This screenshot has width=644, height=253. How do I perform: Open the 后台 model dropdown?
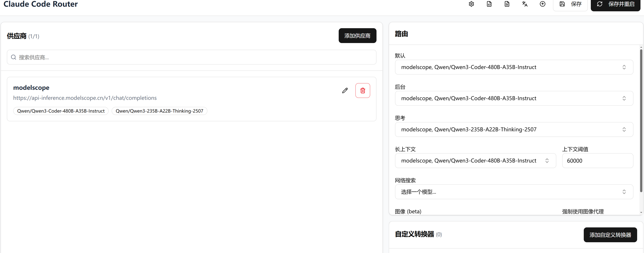[514, 98]
